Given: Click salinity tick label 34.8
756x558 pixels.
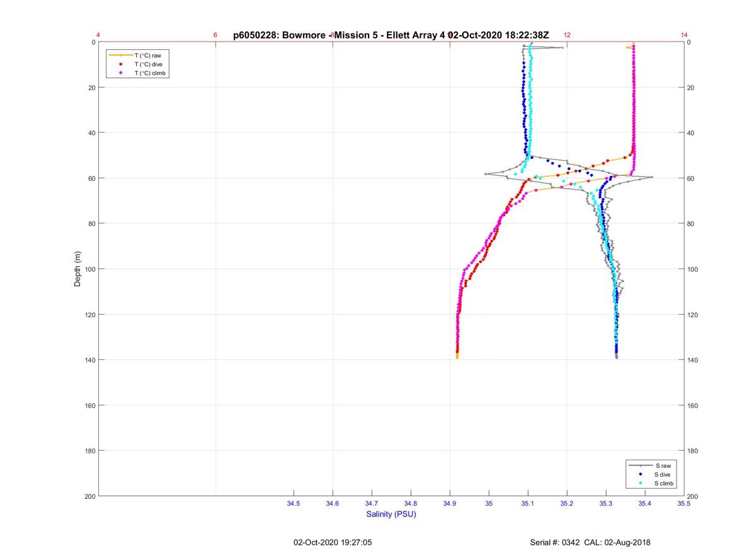Looking at the screenshot, I should click(x=411, y=504).
